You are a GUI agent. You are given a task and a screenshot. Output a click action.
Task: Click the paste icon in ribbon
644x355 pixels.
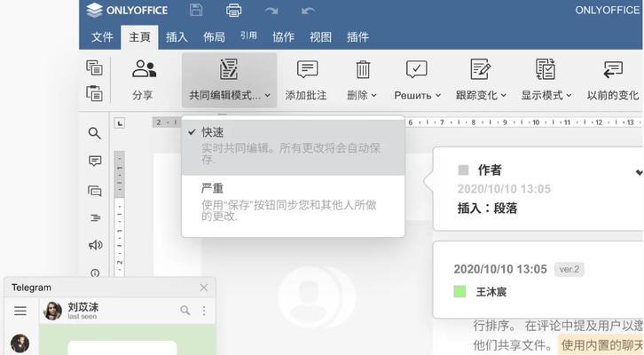pos(94,93)
